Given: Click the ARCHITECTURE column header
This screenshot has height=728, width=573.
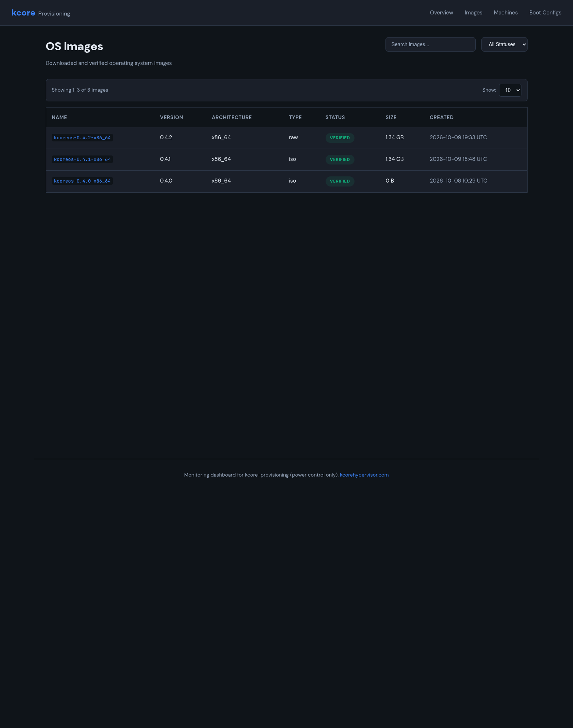Looking at the screenshot, I should [x=232, y=117].
